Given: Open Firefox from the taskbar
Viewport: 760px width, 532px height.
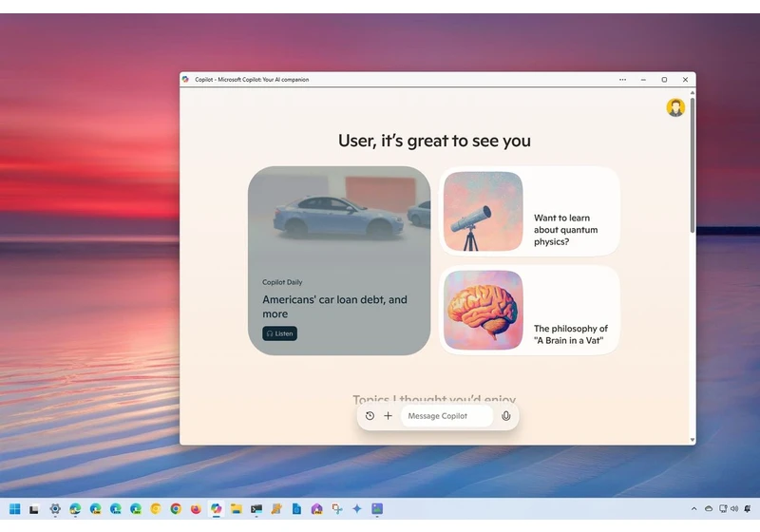Looking at the screenshot, I should click(x=196, y=509).
